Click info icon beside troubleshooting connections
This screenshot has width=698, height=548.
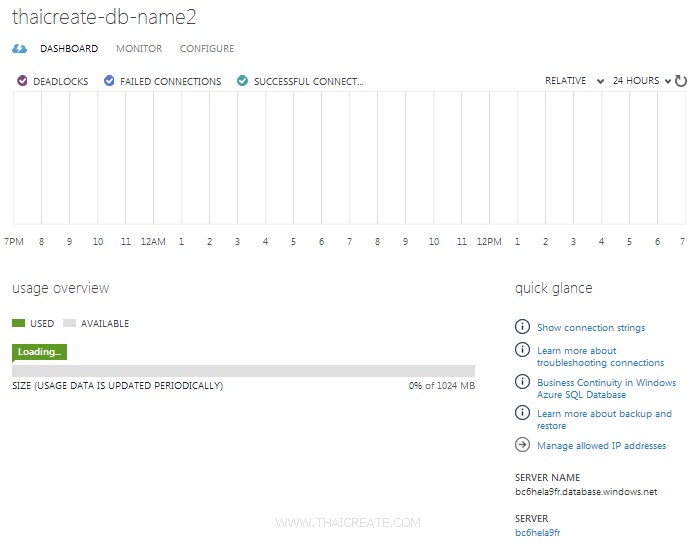tap(522, 349)
